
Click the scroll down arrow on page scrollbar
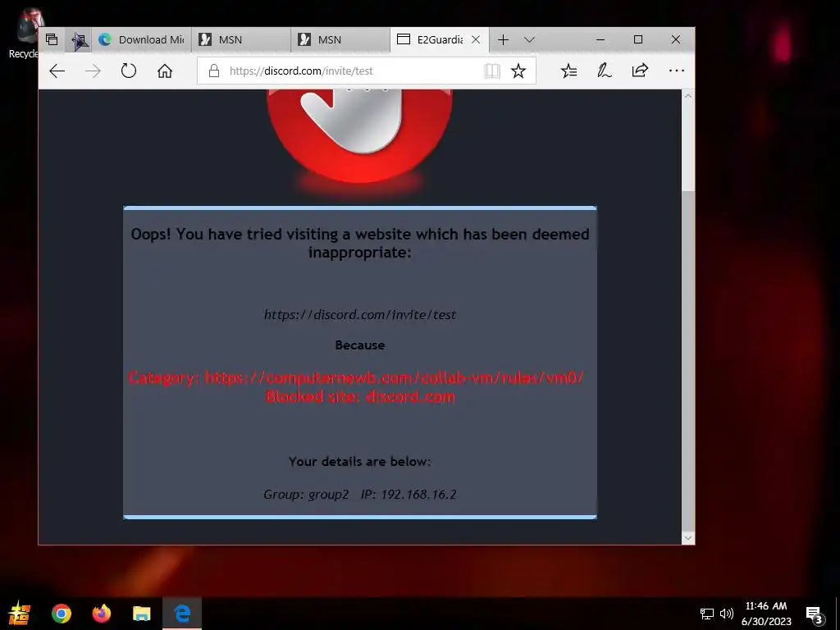click(688, 538)
